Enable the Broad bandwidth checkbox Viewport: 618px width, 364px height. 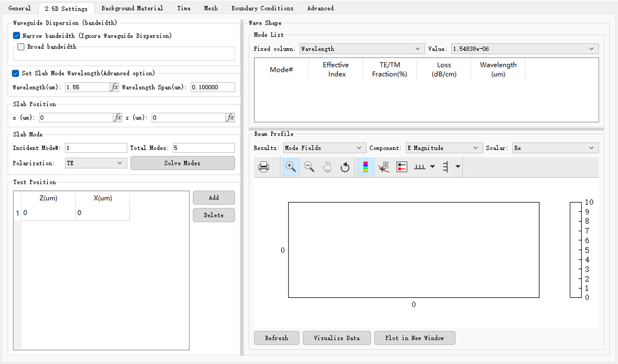21,47
